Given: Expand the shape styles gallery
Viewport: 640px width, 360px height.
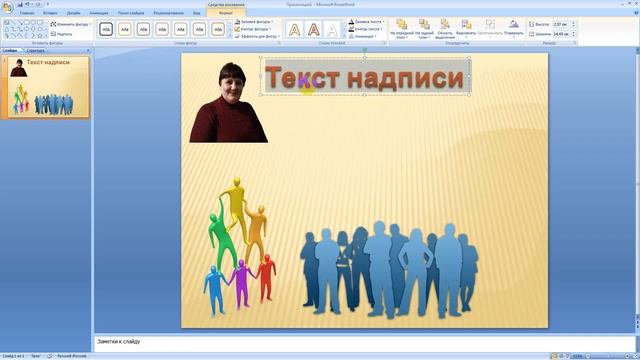Looking at the screenshot, I should click(230, 36).
